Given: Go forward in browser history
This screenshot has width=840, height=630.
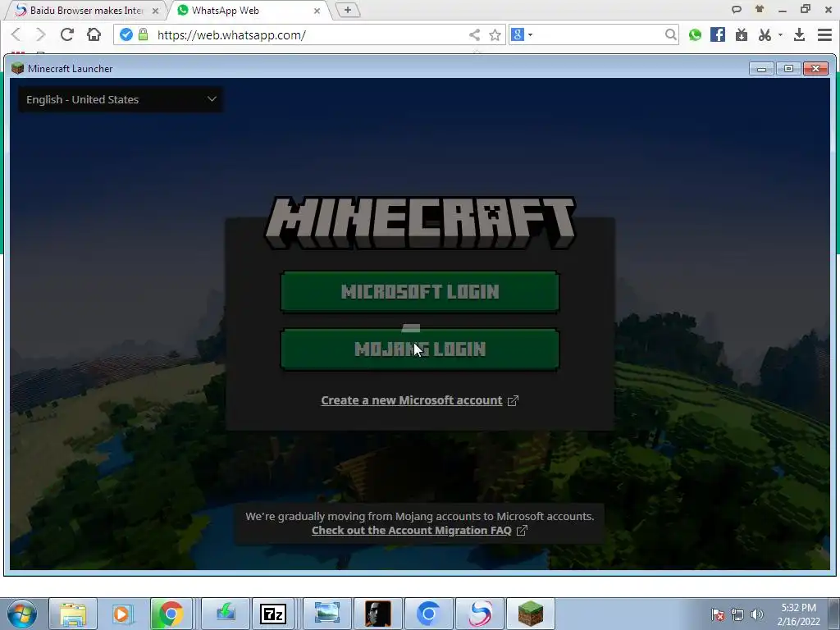Looking at the screenshot, I should coord(41,34).
